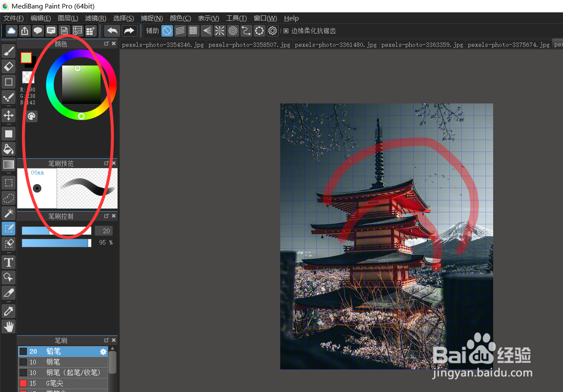The width and height of the screenshot is (563, 392).
Task: Activate the Magic Wand tool
Action: click(x=9, y=213)
